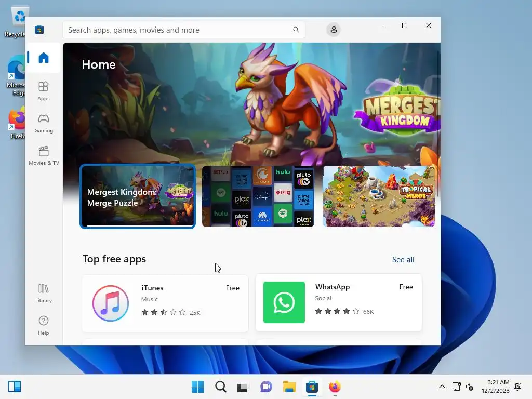The image size is (532, 399).
Task: Click the muted volume tray icon
Action: [x=470, y=387]
